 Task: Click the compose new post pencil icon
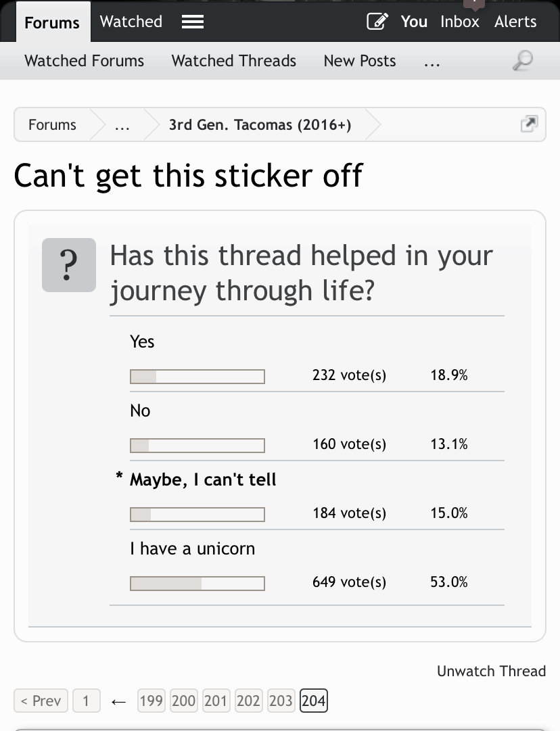[x=377, y=22]
